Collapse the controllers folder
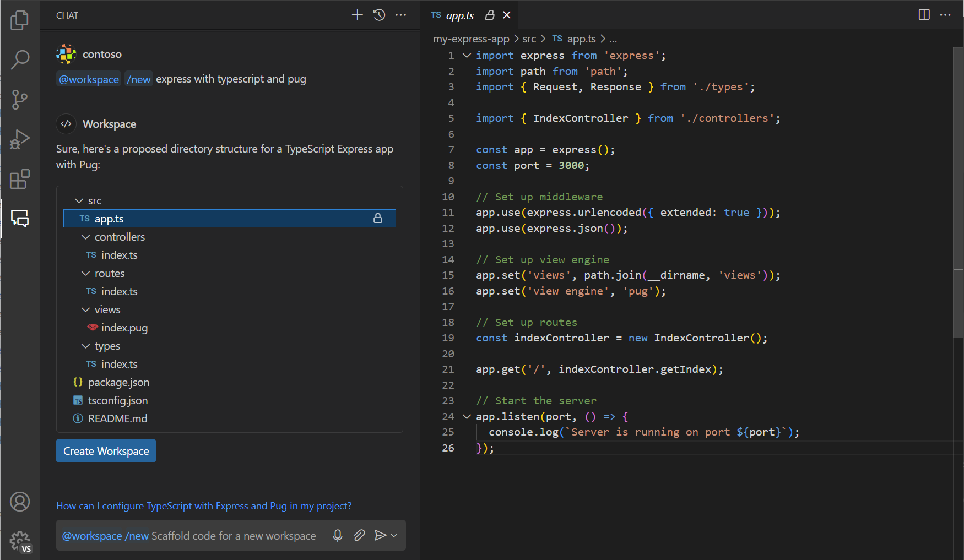Screen dimensions: 964x560 (x=85, y=237)
